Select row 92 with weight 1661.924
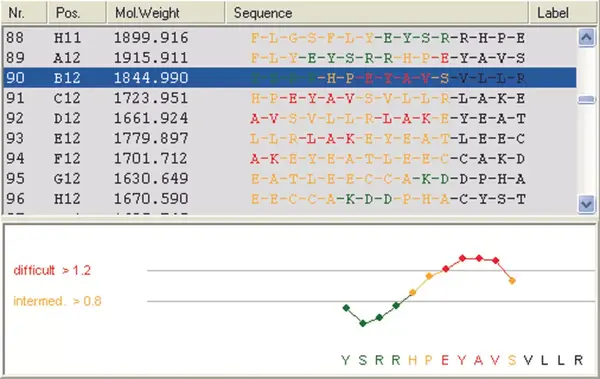 (290, 118)
